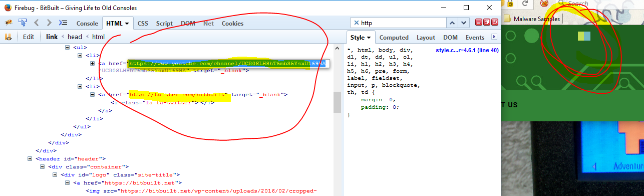The image size is (644, 196).
Task: Deactivate Firebug with red power button
Action: (x=495, y=23)
